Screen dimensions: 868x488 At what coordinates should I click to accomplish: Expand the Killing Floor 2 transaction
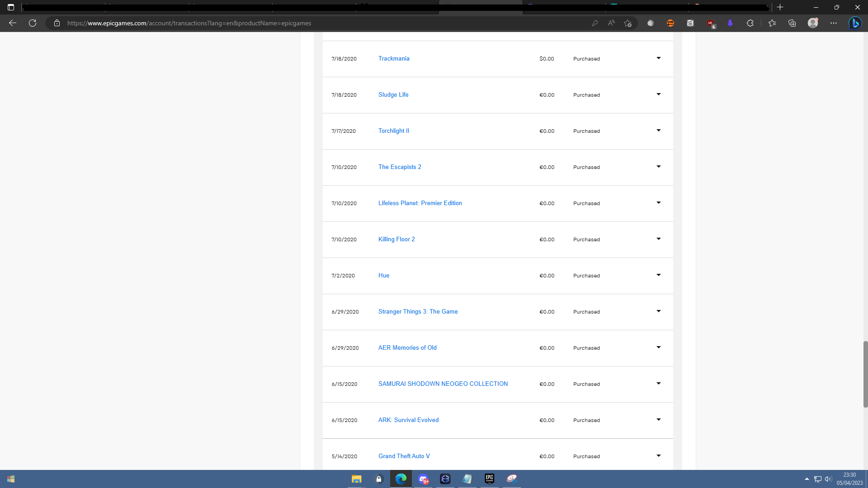pyautogui.click(x=659, y=239)
